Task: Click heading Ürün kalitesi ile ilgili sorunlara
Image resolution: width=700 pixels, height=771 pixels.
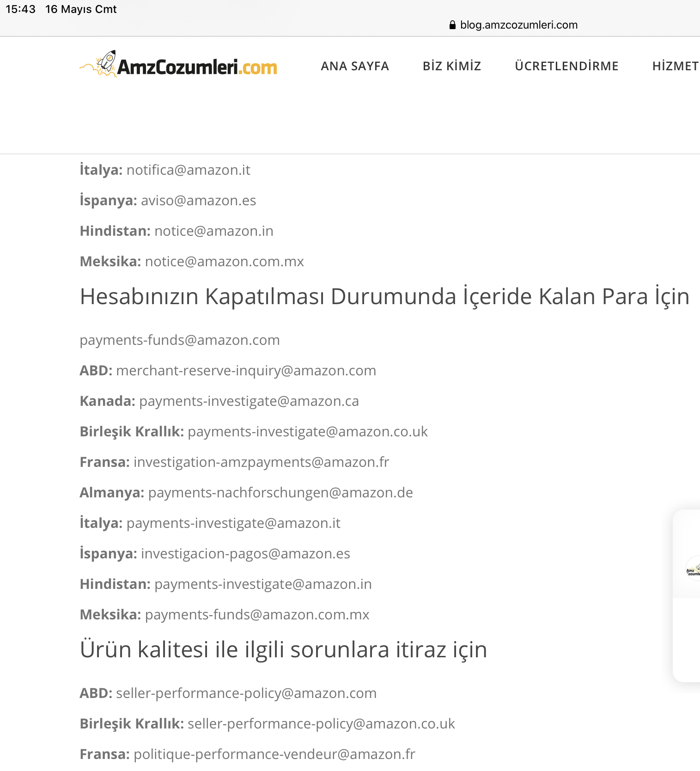Action: [x=283, y=649]
